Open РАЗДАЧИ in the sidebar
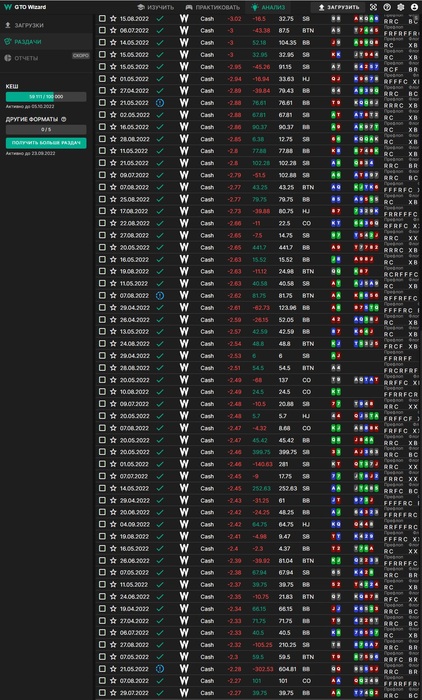Screen dimensions: 422x700 click(46, 42)
